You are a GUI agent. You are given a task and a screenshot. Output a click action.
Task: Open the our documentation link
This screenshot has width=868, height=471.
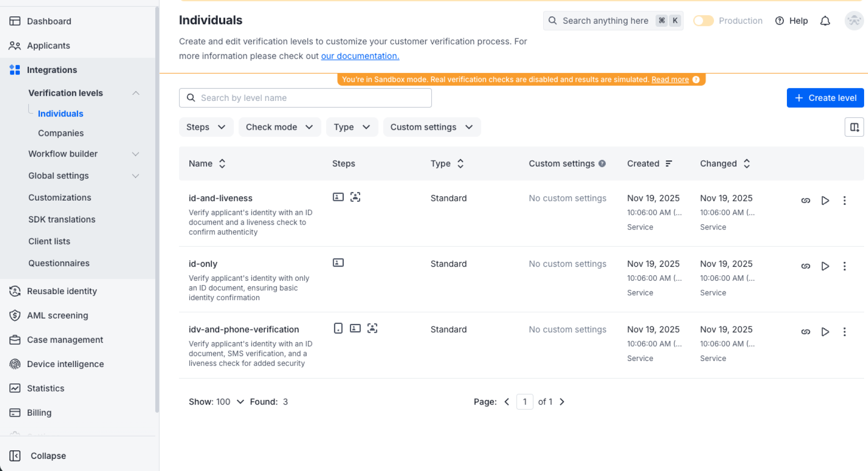(360, 56)
